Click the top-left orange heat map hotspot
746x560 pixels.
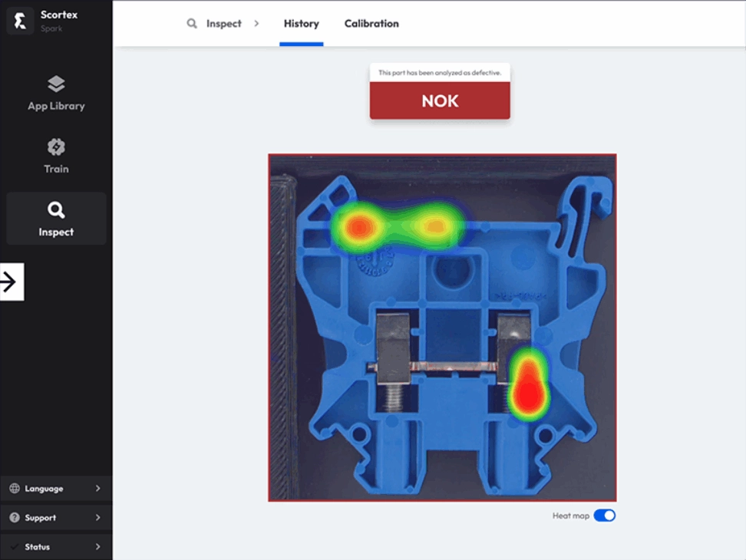[x=358, y=226]
